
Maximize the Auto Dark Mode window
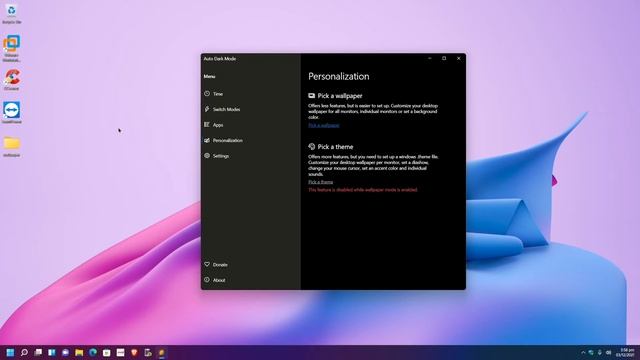point(444,58)
